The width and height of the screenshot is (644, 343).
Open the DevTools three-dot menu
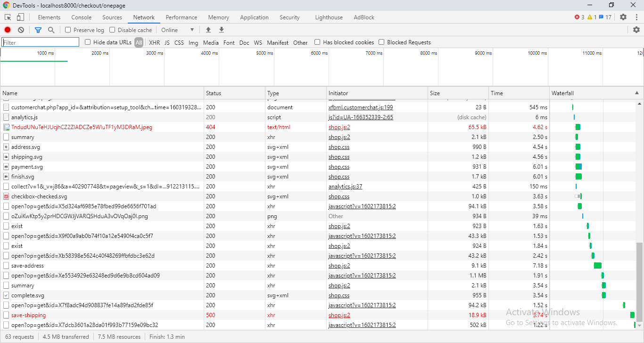click(636, 17)
